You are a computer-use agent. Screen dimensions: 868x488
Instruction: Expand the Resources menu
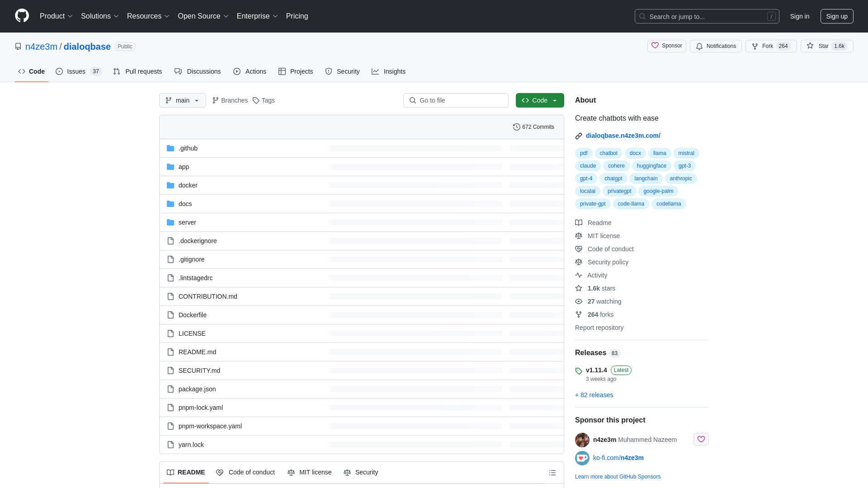[x=148, y=16]
